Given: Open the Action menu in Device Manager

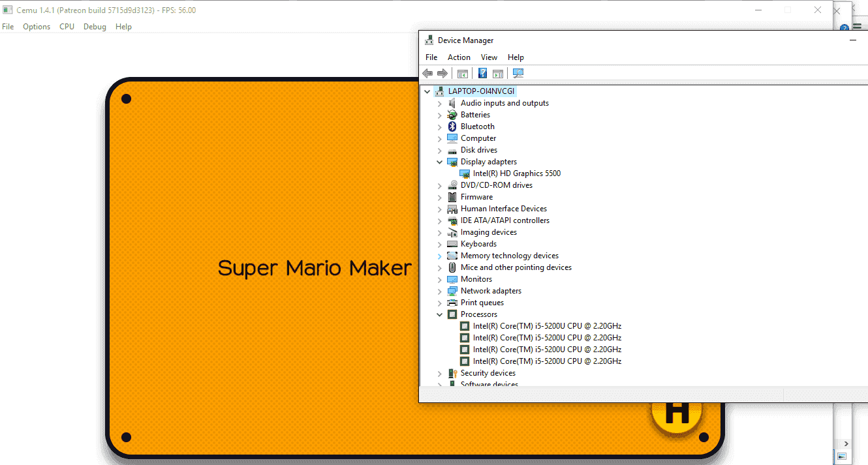Looking at the screenshot, I should pos(459,57).
